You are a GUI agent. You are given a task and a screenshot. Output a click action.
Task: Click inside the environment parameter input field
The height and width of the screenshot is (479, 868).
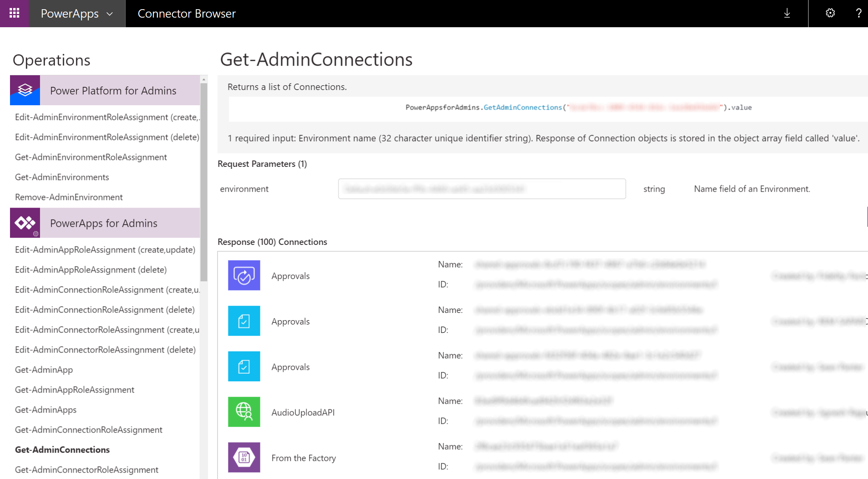[x=481, y=188]
